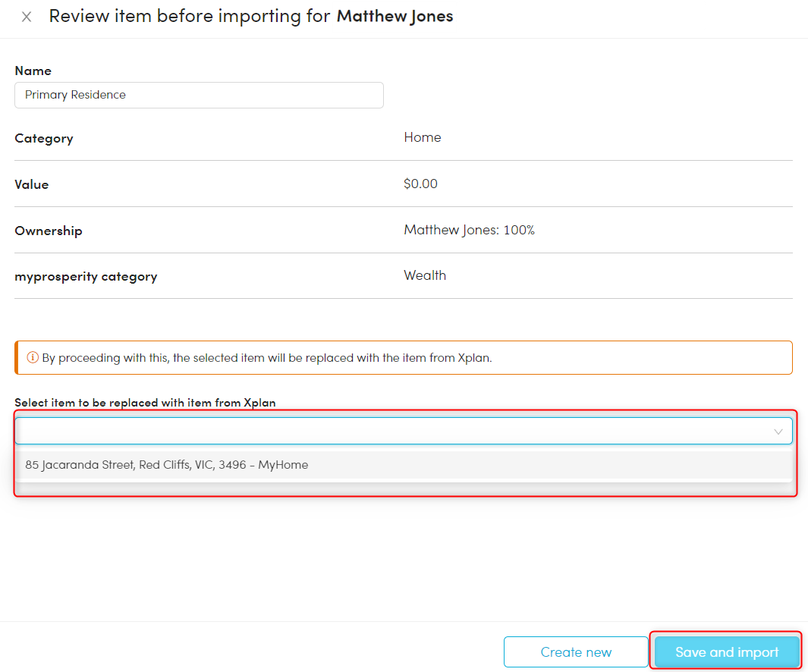The width and height of the screenshot is (808, 672).
Task: Click the Name field label
Action: tap(33, 71)
